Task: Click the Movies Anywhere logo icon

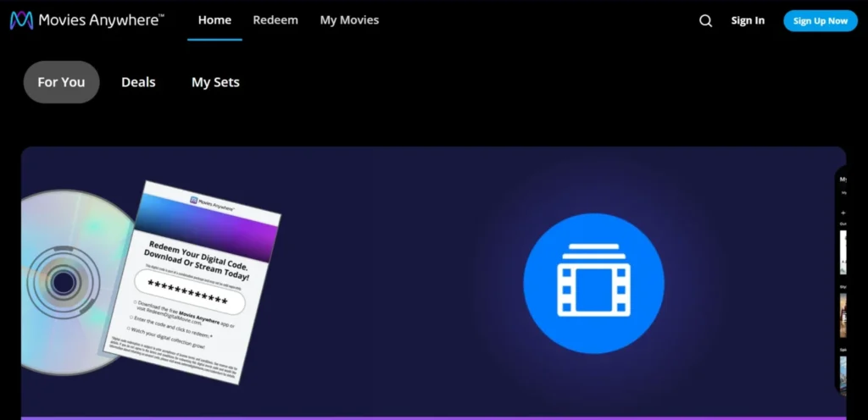Action: 21,20
